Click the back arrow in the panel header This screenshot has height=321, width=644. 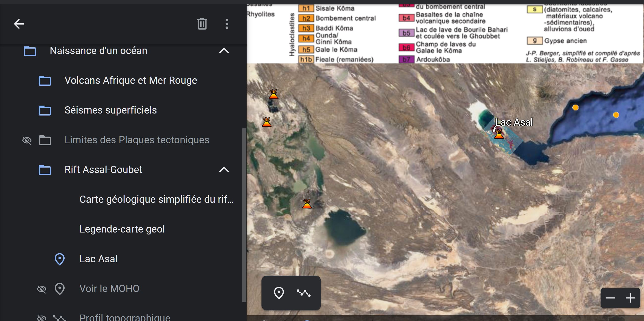(x=19, y=24)
